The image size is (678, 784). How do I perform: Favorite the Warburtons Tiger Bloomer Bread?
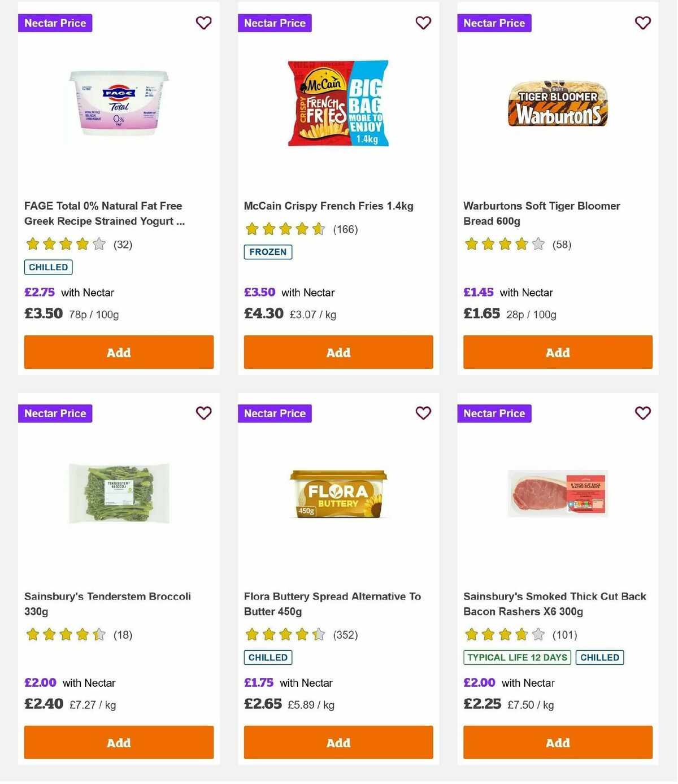pos(642,23)
